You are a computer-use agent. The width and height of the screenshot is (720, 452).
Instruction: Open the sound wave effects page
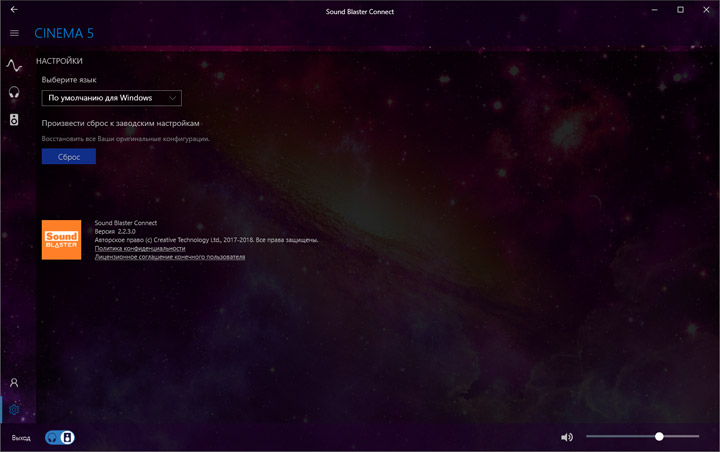pos(14,66)
